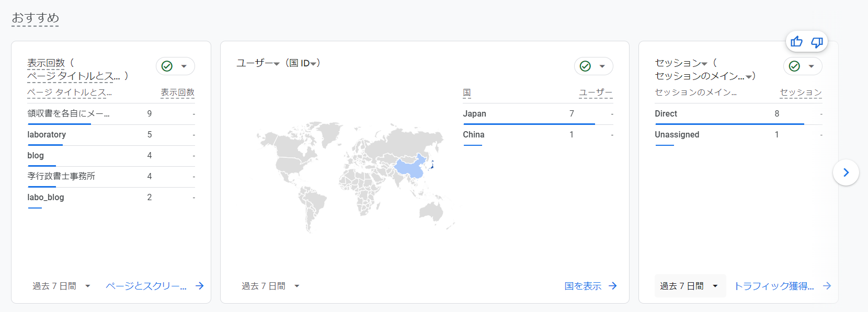Go to next recommended cards arrow
Viewport: 868px width, 312px height.
[846, 172]
